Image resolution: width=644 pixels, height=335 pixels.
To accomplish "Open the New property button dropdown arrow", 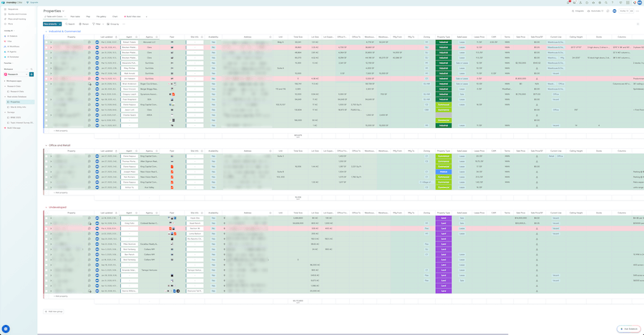I will pos(59,24).
